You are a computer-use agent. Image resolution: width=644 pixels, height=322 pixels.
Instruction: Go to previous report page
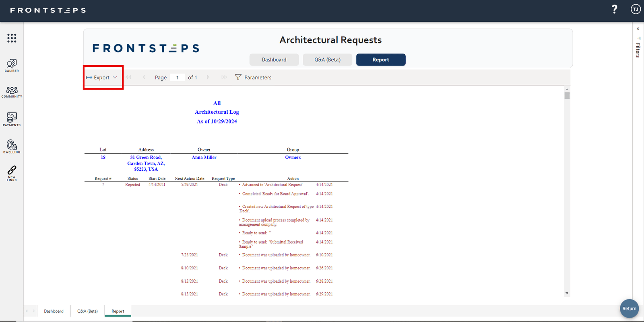(144, 77)
